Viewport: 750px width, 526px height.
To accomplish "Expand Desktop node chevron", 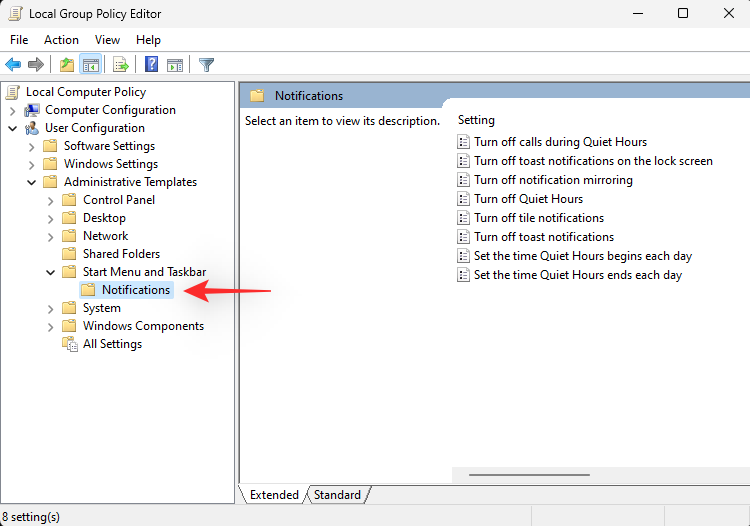I will [50, 219].
